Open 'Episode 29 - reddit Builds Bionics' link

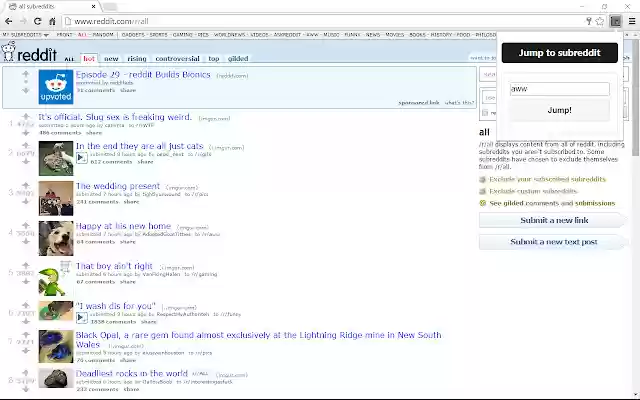143,75
